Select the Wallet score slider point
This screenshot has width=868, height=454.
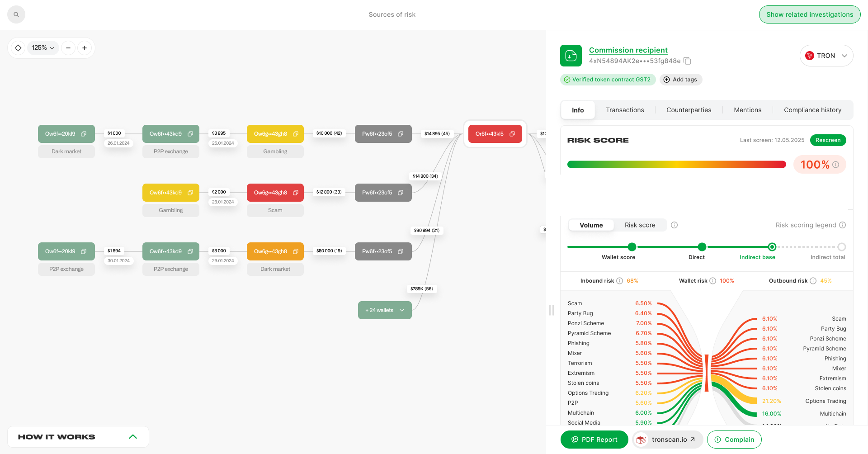[632, 247]
